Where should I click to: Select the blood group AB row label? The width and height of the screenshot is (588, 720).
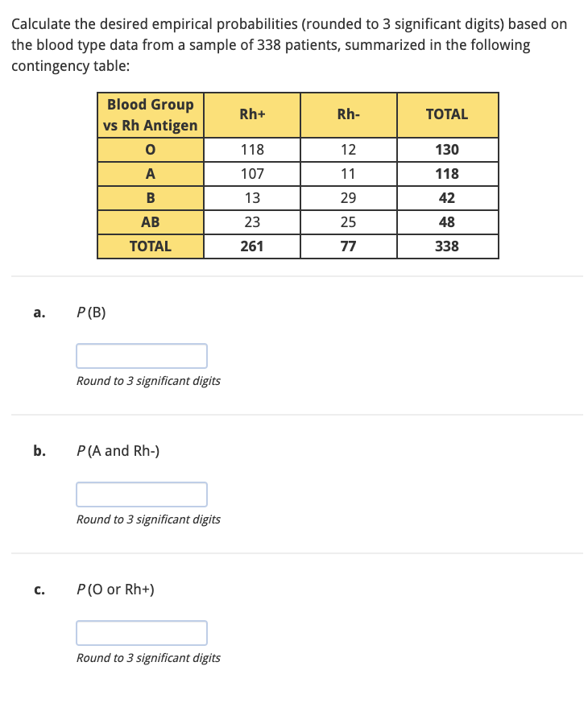point(149,221)
